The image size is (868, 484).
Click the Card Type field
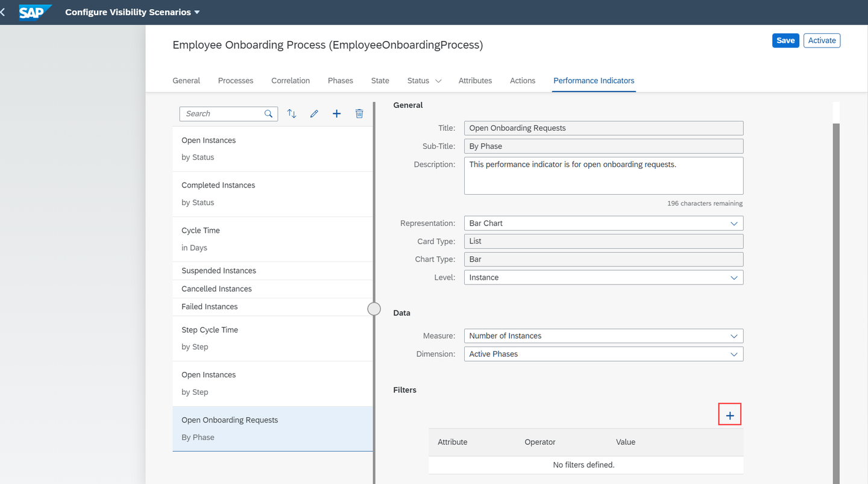[603, 241]
